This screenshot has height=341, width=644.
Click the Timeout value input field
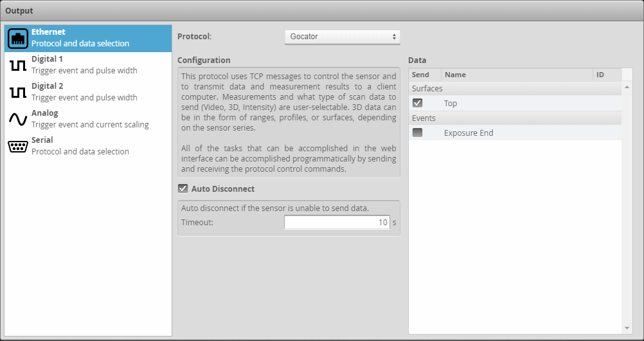337,223
